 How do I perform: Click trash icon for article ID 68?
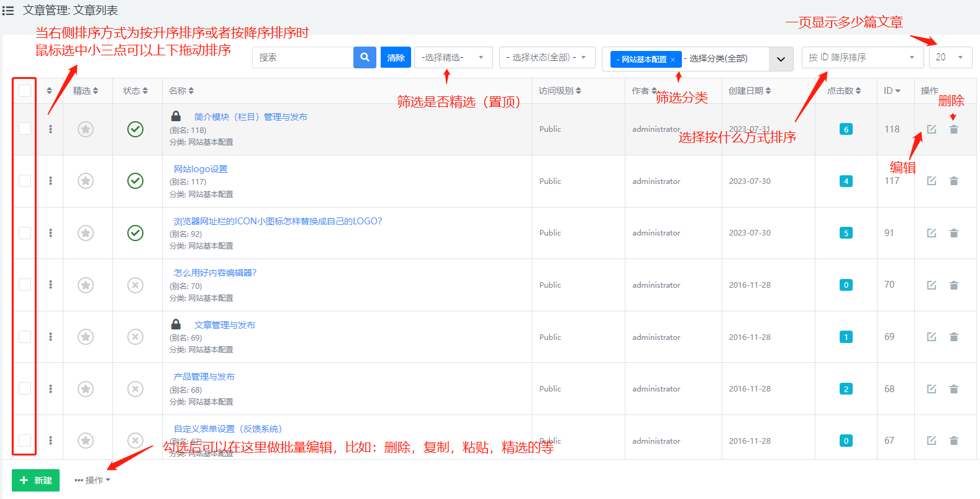tap(954, 389)
